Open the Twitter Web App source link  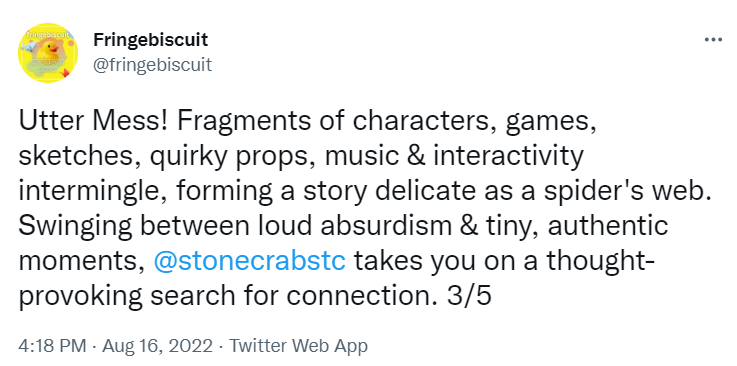point(298,346)
